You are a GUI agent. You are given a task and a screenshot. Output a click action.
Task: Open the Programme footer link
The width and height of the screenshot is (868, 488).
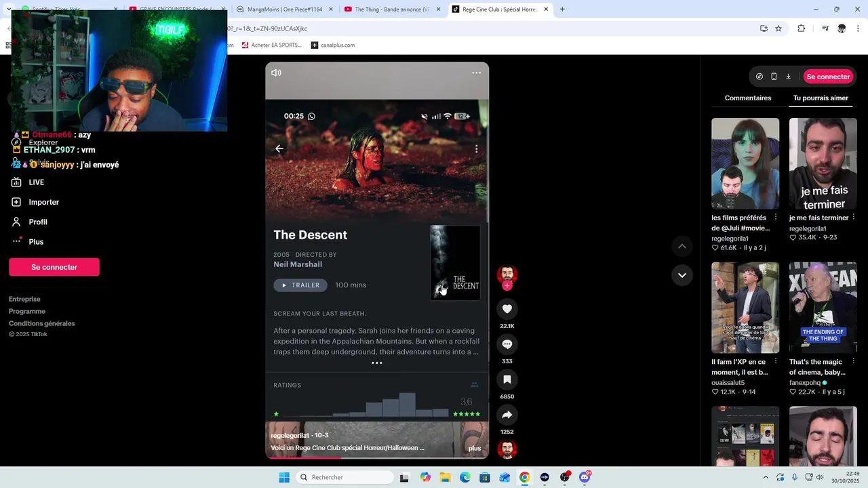click(x=27, y=311)
